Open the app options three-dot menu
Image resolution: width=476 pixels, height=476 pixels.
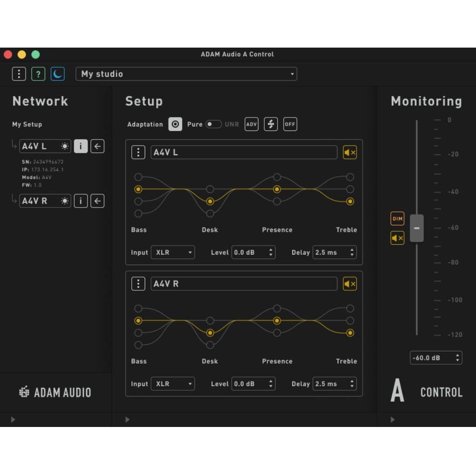[19, 74]
